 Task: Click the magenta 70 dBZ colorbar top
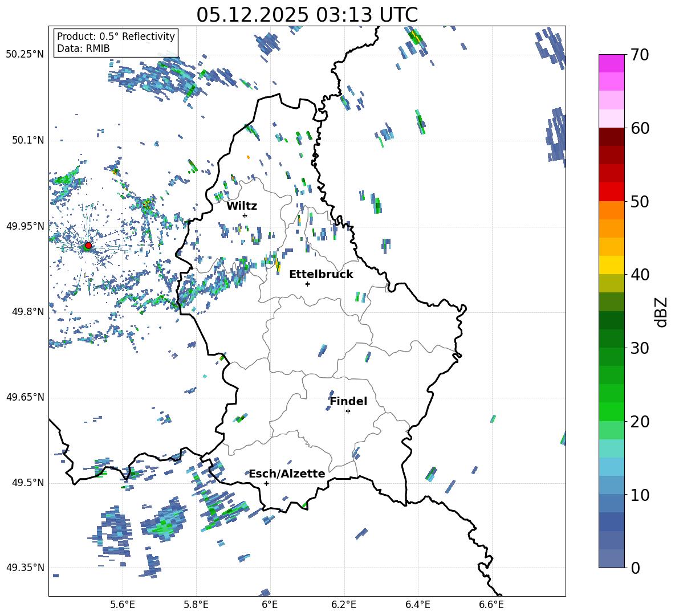coord(611,63)
